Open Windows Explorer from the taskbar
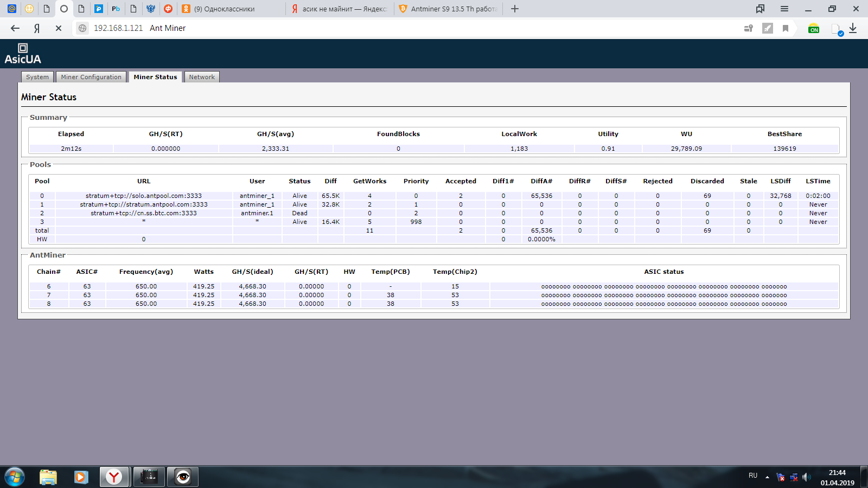The width and height of the screenshot is (868, 488). 48,477
